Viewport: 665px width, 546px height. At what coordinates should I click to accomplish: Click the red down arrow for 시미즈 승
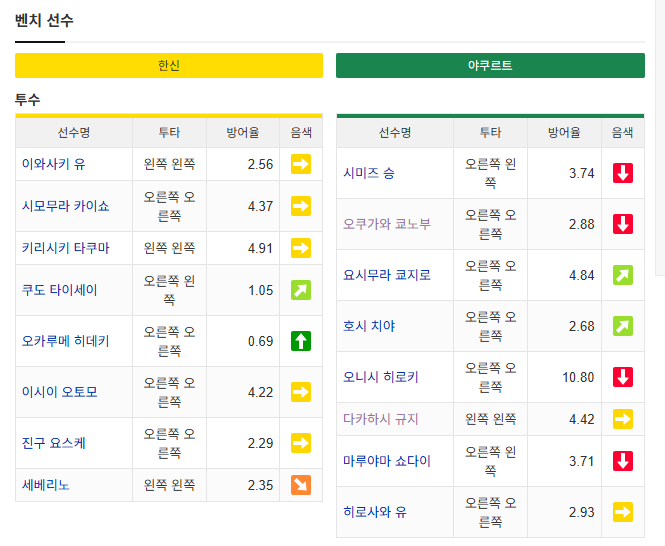(623, 173)
